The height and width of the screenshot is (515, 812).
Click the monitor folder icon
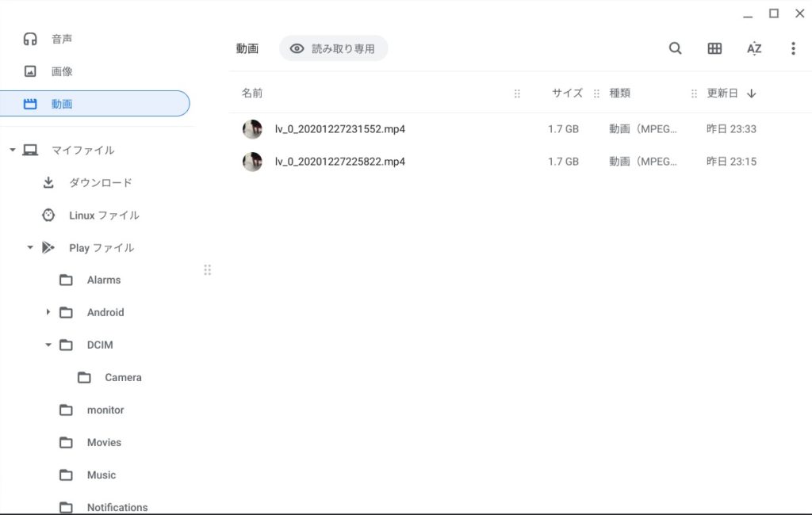66,410
